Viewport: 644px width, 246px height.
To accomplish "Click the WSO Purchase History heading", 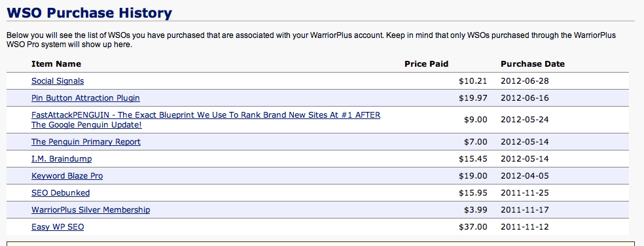I will pos(89,13).
